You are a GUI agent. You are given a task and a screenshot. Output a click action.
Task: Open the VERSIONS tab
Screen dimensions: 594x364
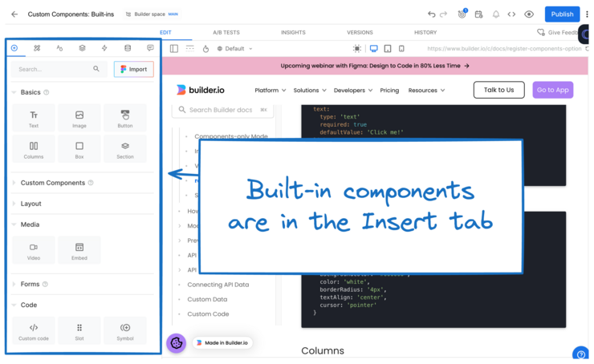pos(359,32)
